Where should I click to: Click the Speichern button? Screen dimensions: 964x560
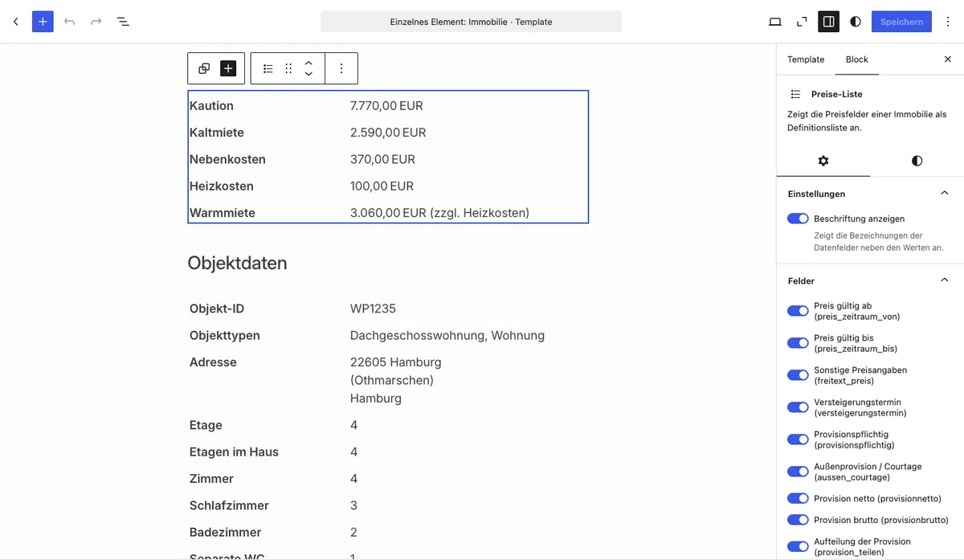901,22
